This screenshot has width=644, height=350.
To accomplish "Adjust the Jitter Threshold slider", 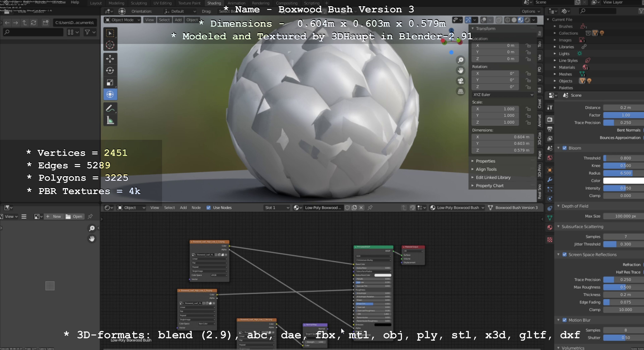I will pos(624,244).
